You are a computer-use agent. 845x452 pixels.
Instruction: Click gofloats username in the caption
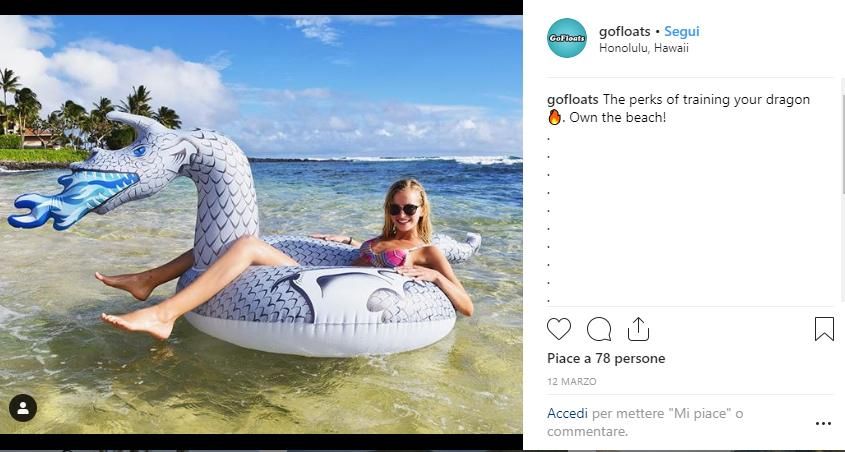coord(572,100)
